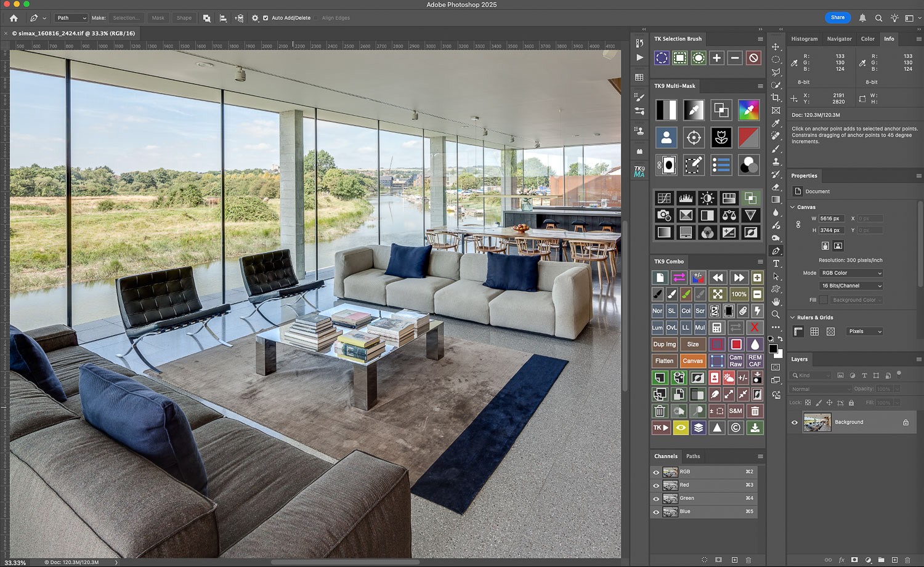Click the Flatten button in TK9 Combo
The height and width of the screenshot is (567, 924).
[664, 361]
